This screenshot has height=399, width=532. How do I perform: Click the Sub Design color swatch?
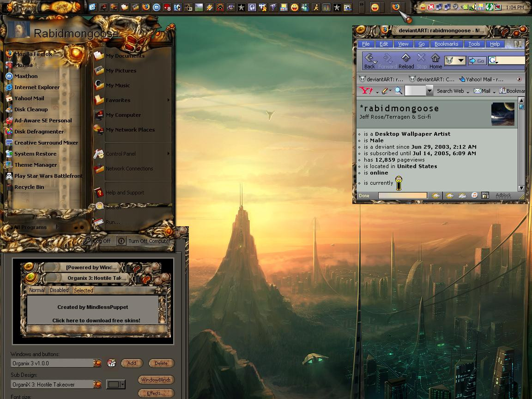click(113, 384)
